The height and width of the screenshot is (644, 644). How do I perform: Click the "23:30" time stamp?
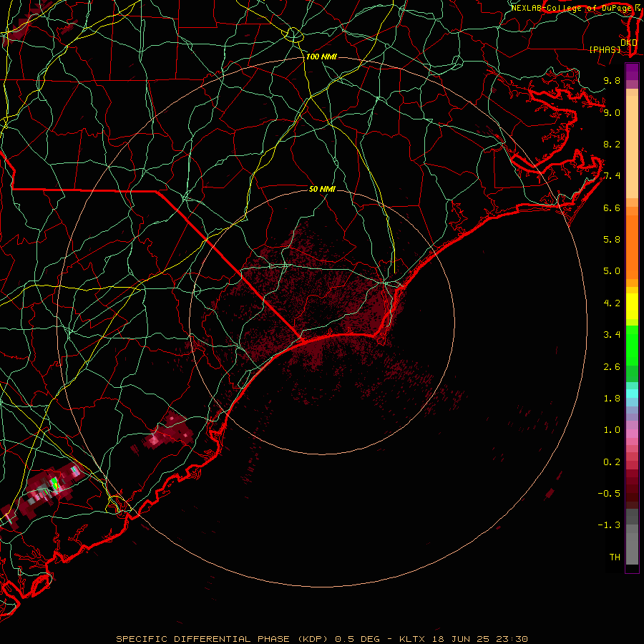[510, 639]
